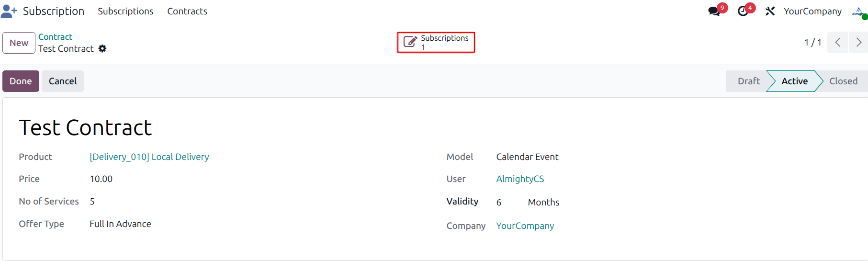Set status to Draft stage
This screenshot has height=261, width=868.
click(748, 81)
